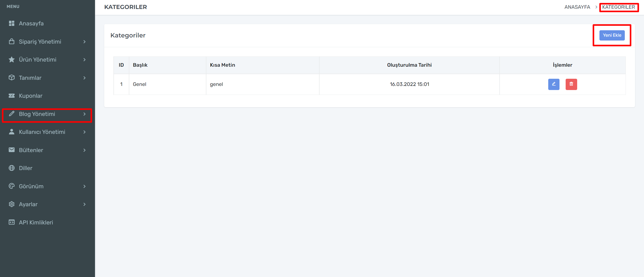This screenshot has width=644, height=277.
Task: Click the Oluşturulma Tarihi column header
Action: [x=409, y=65]
